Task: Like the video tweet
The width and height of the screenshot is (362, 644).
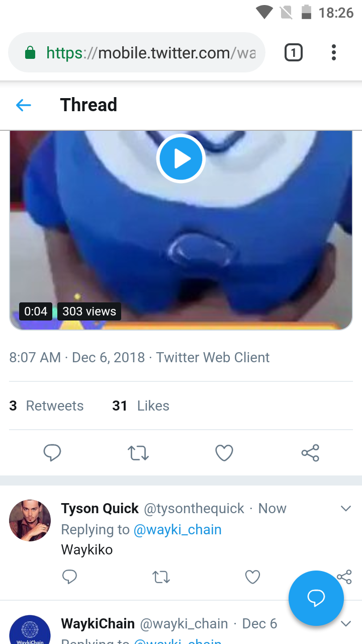Action: 224,453
